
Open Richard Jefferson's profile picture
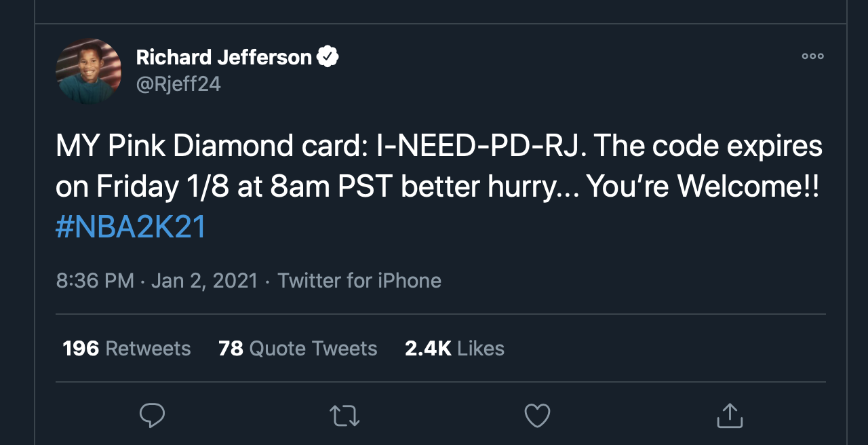89,71
